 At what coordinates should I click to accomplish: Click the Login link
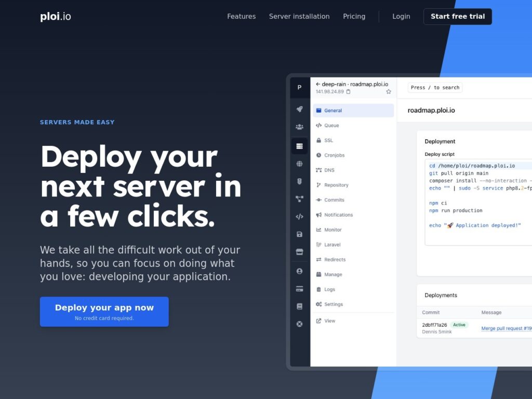[x=401, y=17]
